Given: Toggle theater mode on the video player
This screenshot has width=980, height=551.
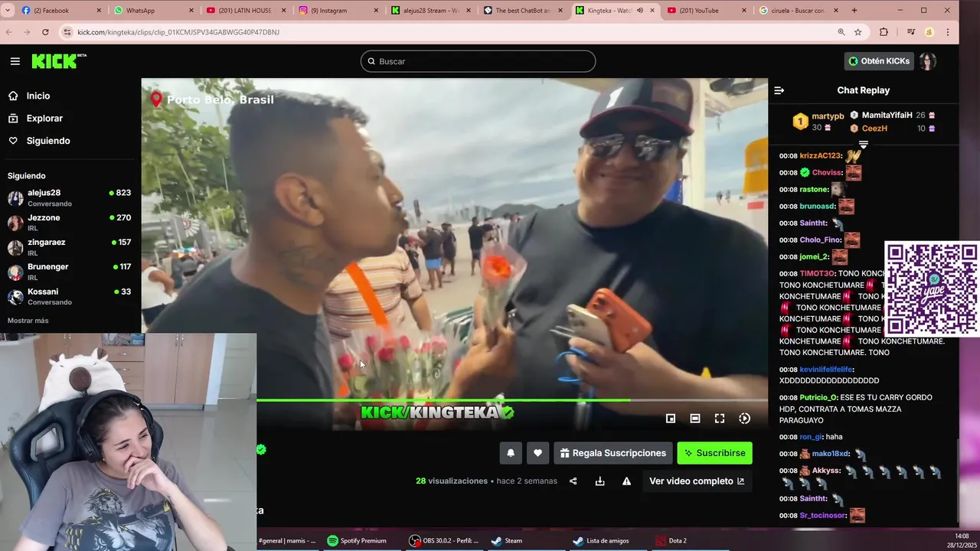Looking at the screenshot, I should [x=695, y=419].
